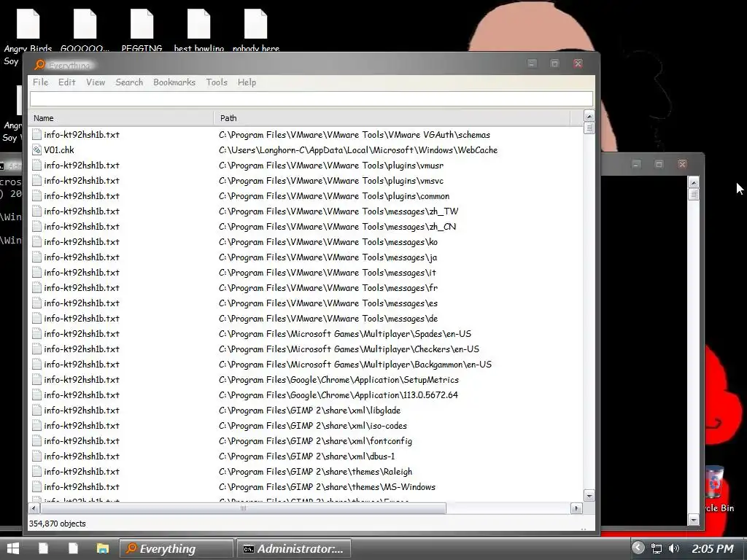Viewport: 747px width, 560px height.
Task: Select file icon in Checkers\en-US row
Action: point(36,349)
